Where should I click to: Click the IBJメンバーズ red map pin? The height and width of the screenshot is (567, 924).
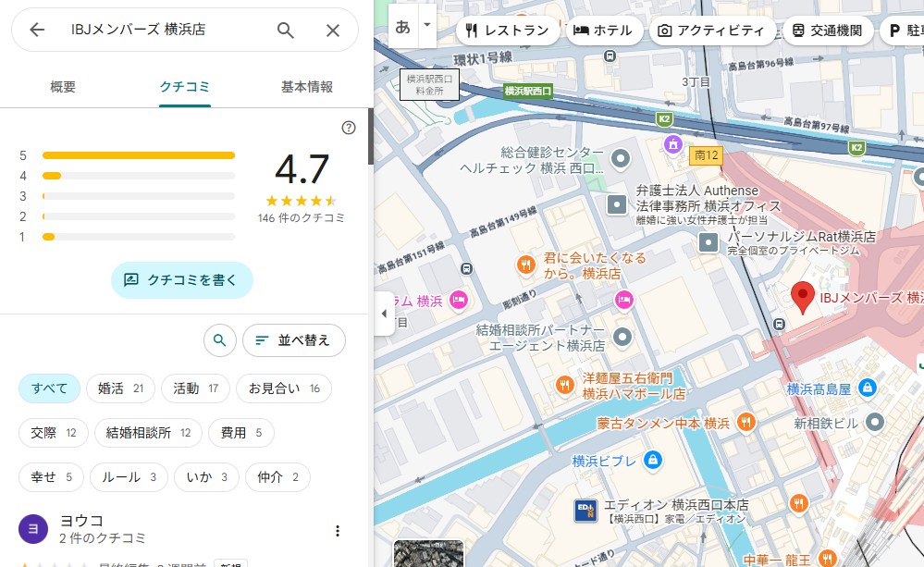coord(803,296)
